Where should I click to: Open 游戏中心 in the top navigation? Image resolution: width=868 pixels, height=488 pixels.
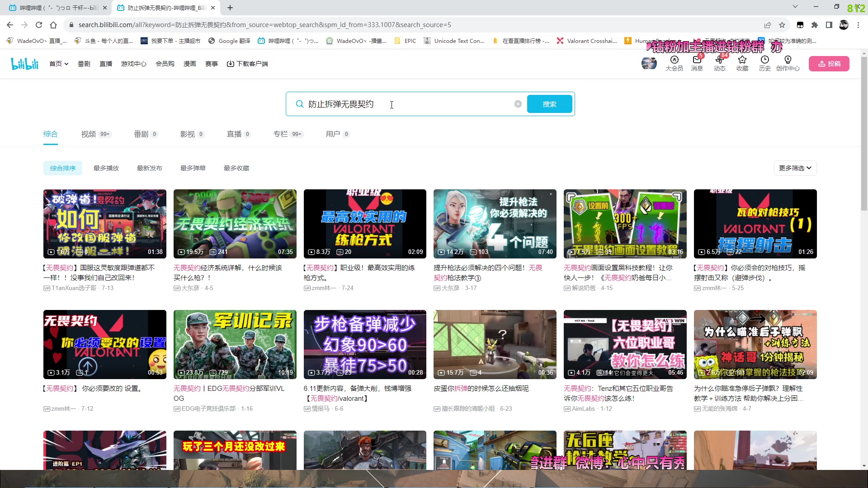(x=134, y=64)
